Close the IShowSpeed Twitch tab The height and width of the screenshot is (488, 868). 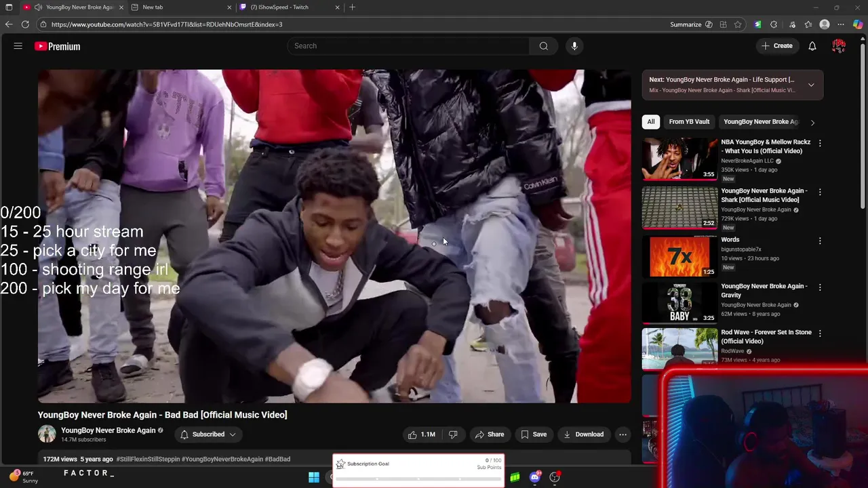tap(337, 7)
